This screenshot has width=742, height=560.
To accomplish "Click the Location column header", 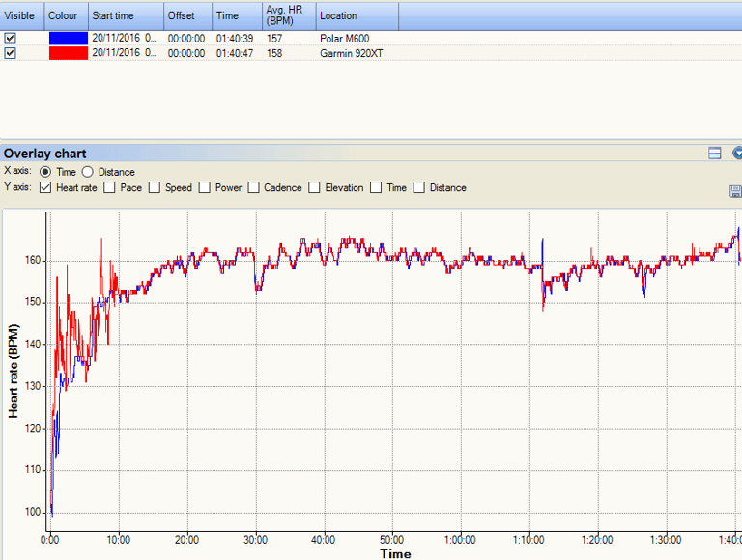I will [357, 15].
